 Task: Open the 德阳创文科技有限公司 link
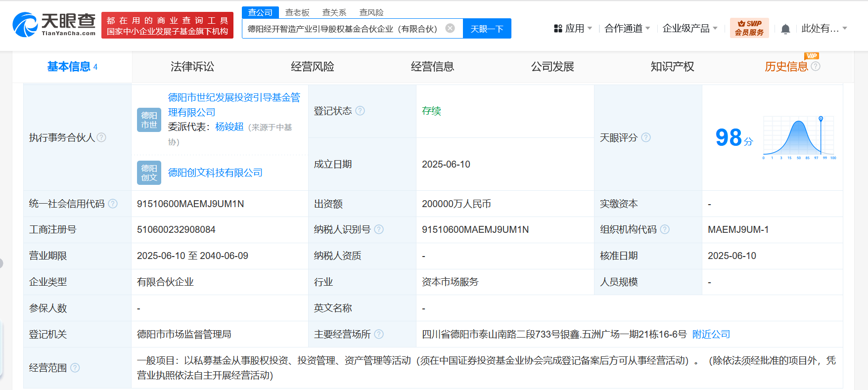point(215,173)
